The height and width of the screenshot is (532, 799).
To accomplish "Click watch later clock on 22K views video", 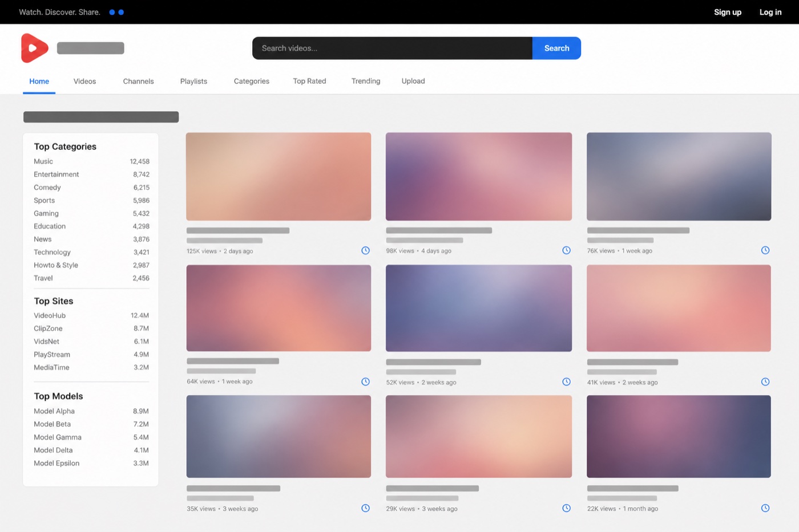I will click(765, 508).
